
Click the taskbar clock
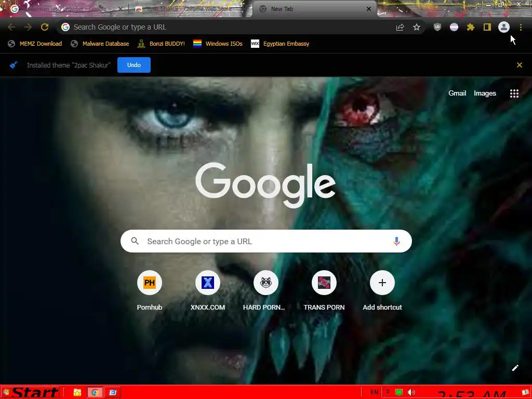point(472,394)
